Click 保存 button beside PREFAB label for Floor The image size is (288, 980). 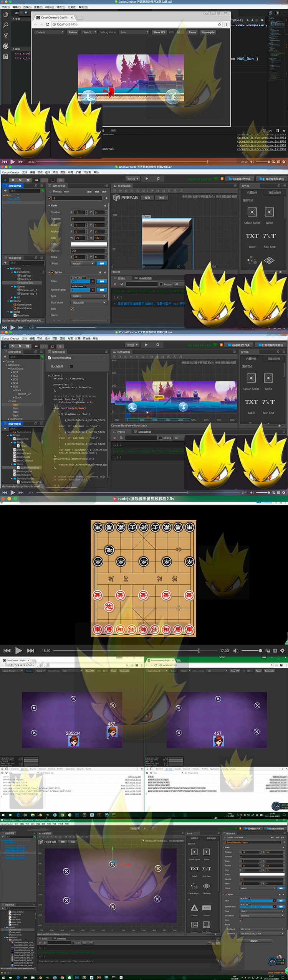[x=148, y=198]
